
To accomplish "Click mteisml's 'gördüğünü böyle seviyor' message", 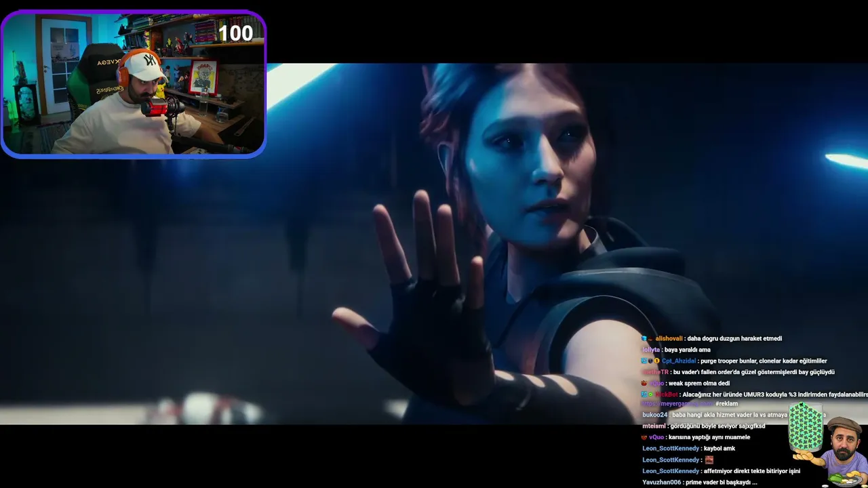I will click(717, 426).
